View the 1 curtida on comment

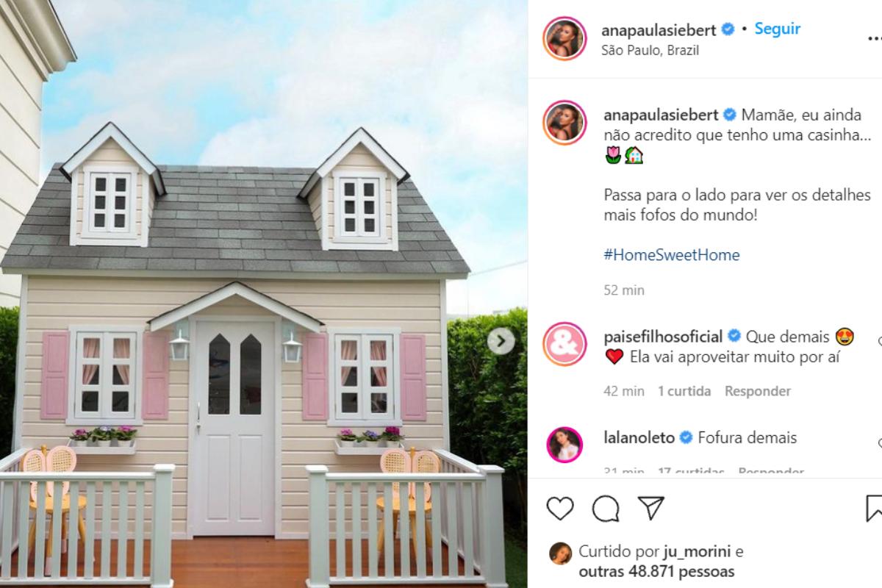[684, 391]
